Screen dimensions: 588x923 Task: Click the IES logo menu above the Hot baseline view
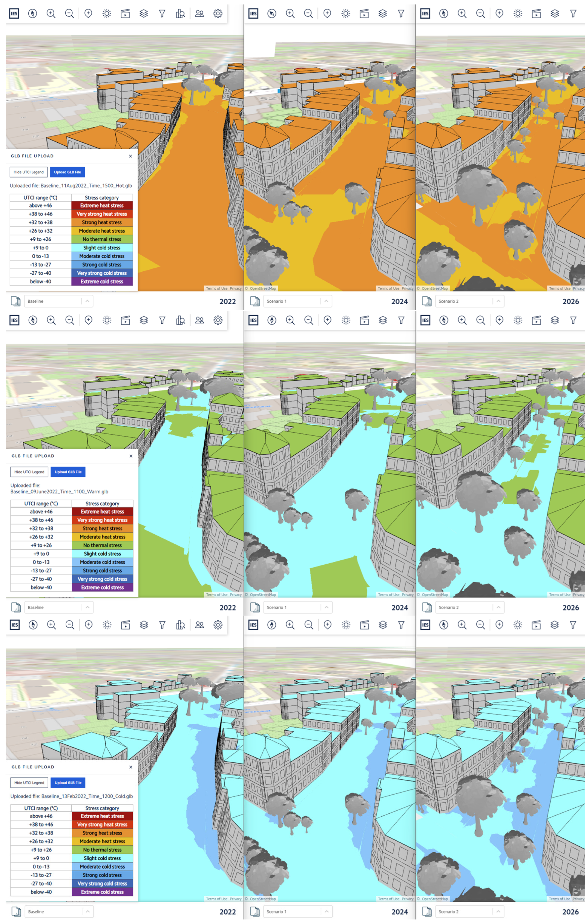[14, 14]
